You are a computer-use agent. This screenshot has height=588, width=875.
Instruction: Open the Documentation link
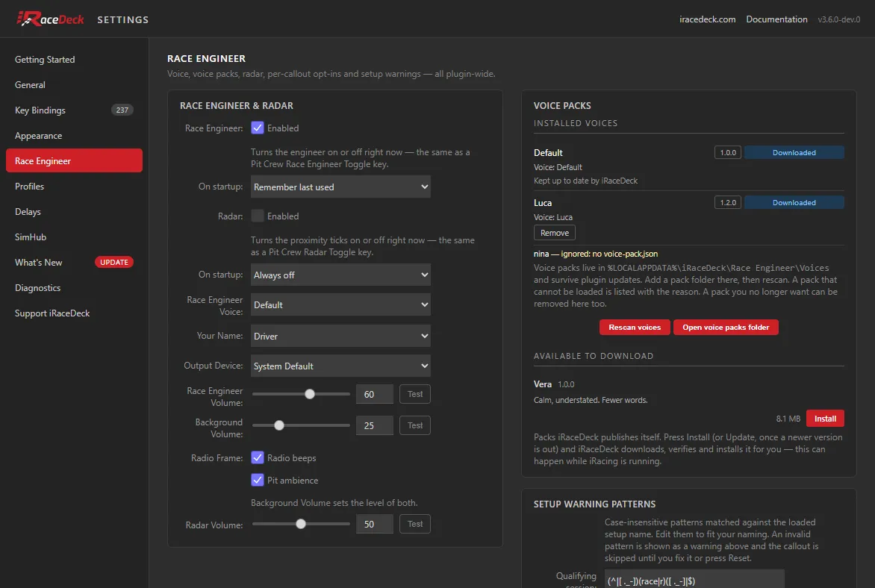(x=776, y=19)
